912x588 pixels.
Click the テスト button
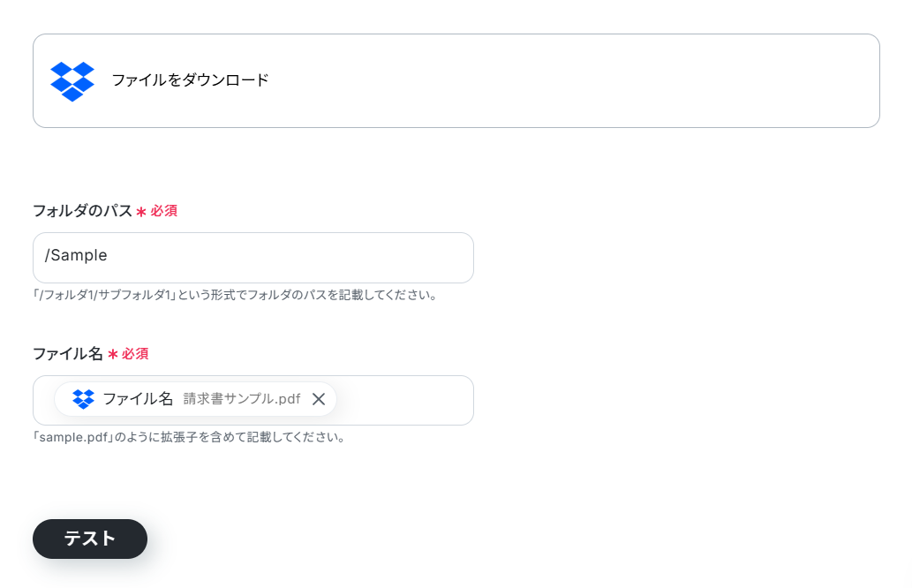(x=90, y=539)
